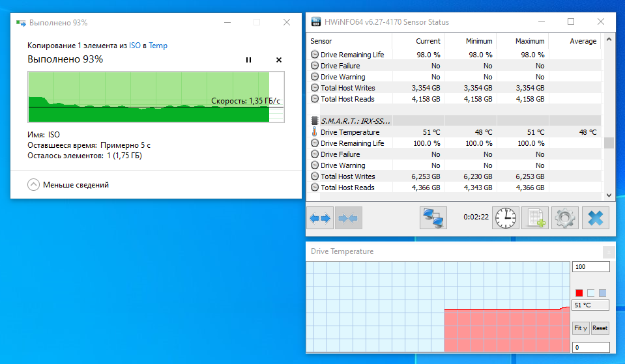Click the Current column header

418,41
